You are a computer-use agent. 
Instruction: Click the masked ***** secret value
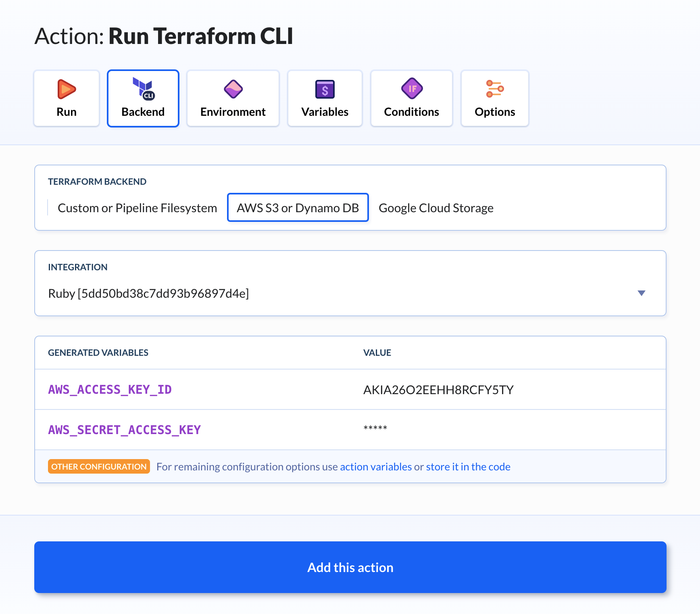(375, 428)
